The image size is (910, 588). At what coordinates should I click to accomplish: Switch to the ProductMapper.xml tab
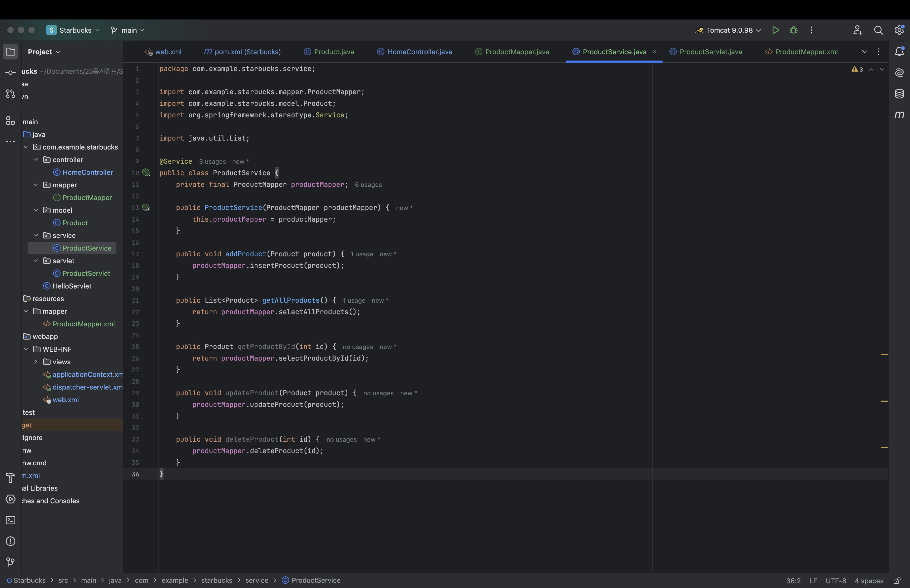801,52
